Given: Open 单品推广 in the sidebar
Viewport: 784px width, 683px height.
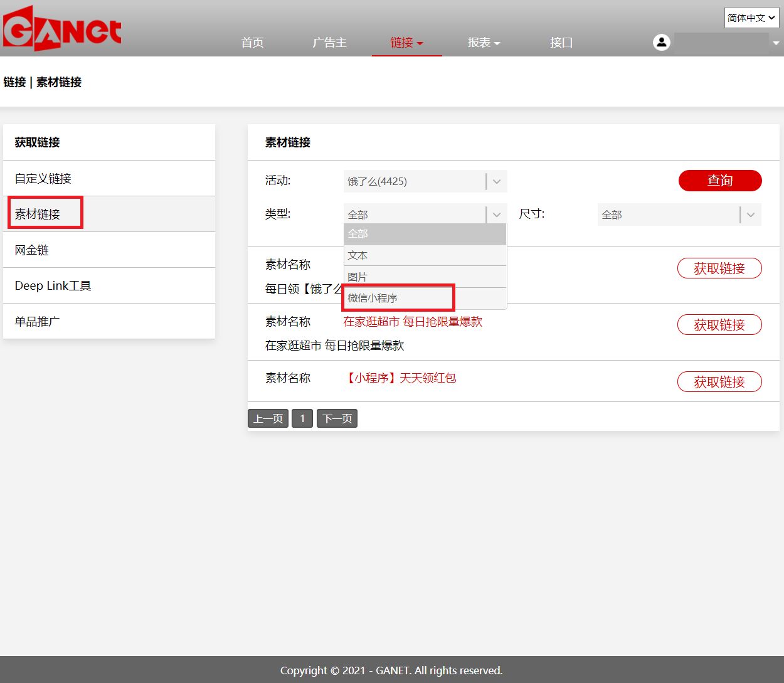Looking at the screenshot, I should pyautogui.click(x=109, y=321).
